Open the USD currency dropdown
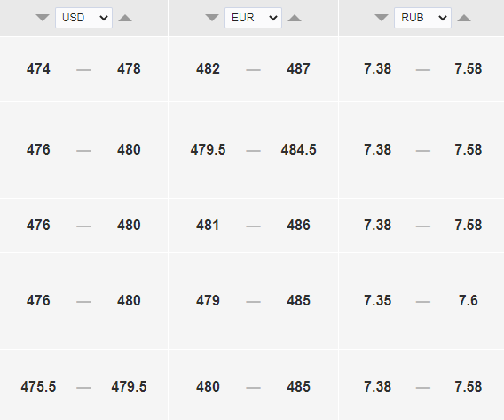This screenshot has width=504, height=420. tap(84, 18)
